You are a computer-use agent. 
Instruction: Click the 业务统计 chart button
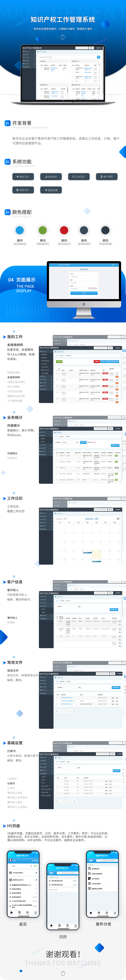(x=51, y=177)
